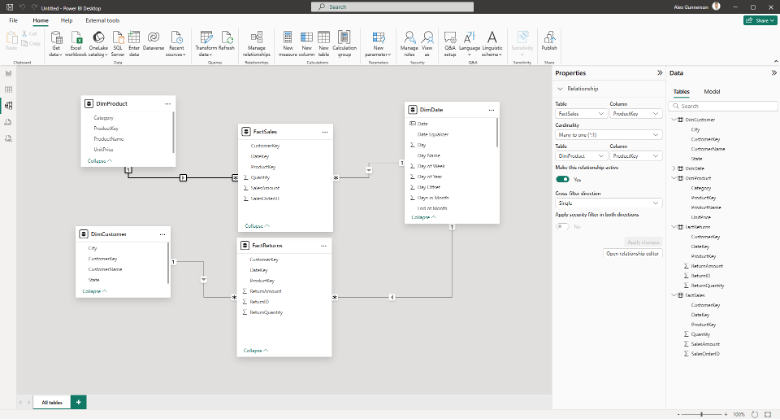The image size is (780, 420).
Task: Create a New parameter
Action: coord(378,43)
